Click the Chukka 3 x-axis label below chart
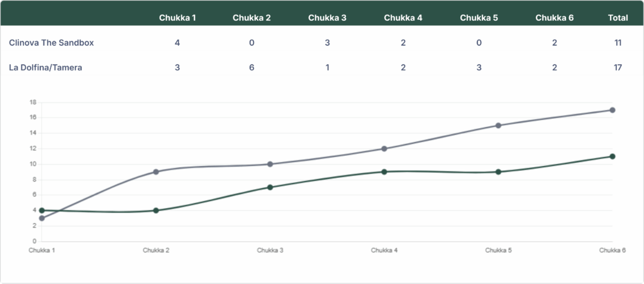This screenshot has width=644, height=284. [270, 250]
